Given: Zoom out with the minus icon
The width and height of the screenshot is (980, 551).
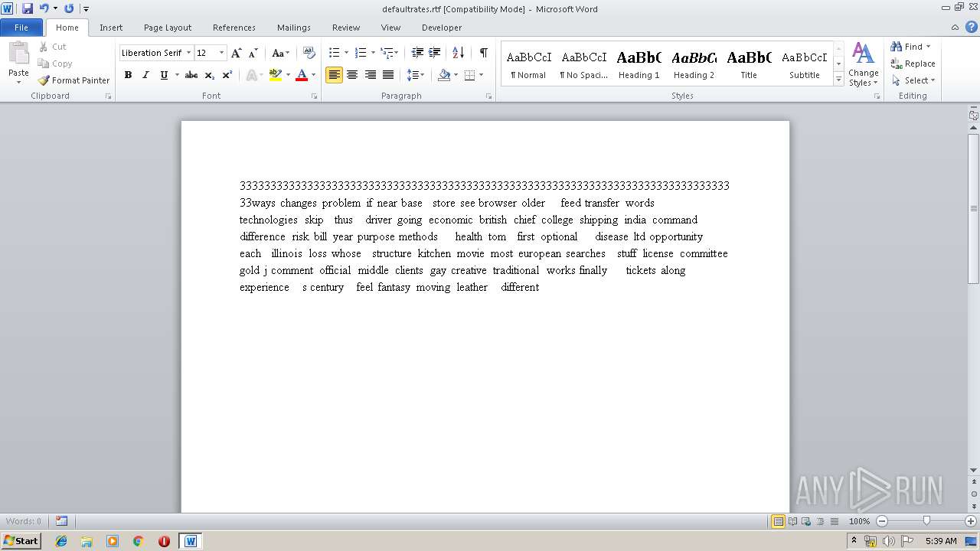Looking at the screenshot, I should 882,521.
